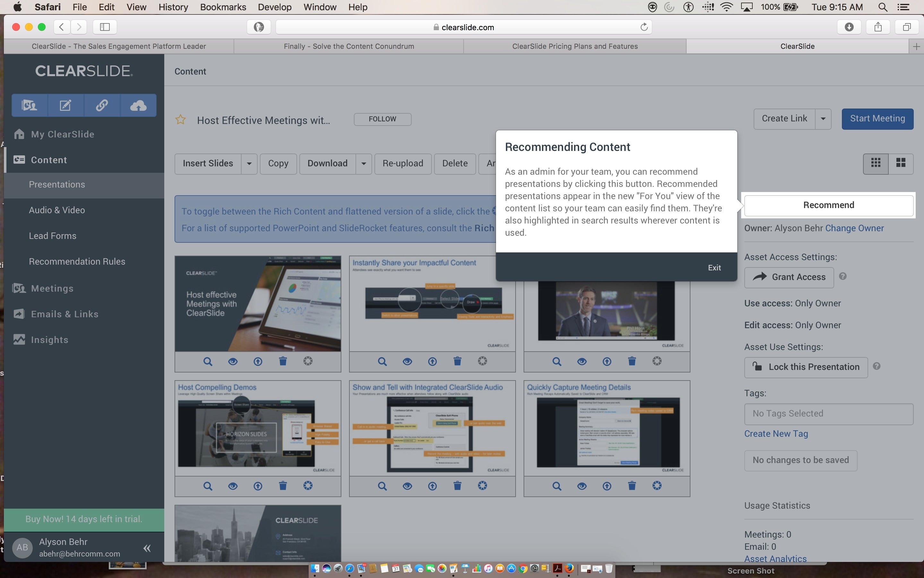924x578 pixels.
Task: Magnify the Quickly Capture Meeting Details slide
Action: 557,486
